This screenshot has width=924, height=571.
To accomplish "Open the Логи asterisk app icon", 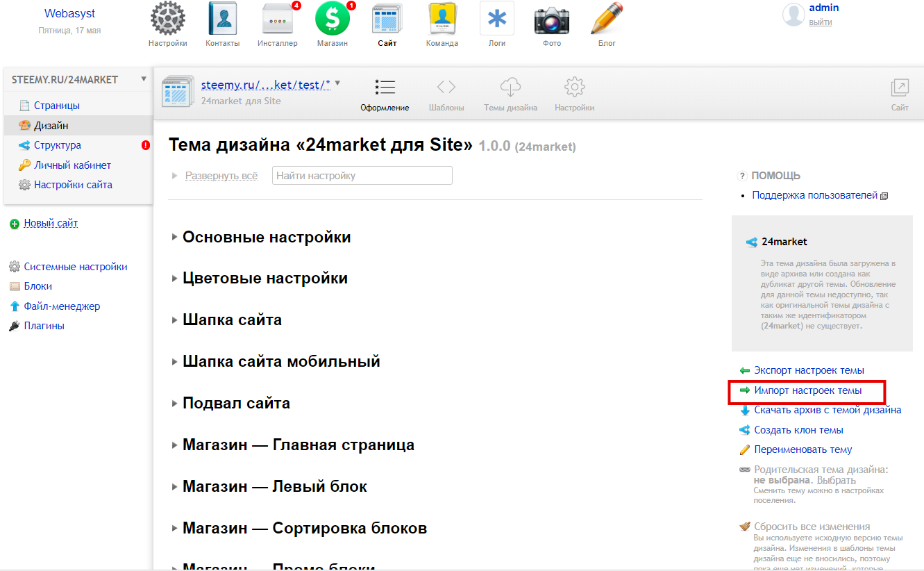I will [497, 18].
